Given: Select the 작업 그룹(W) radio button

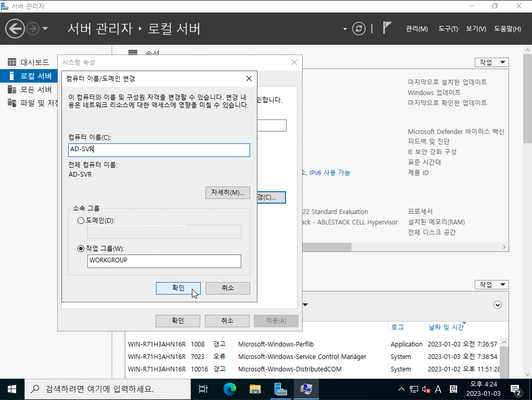Looking at the screenshot, I should [x=81, y=248].
